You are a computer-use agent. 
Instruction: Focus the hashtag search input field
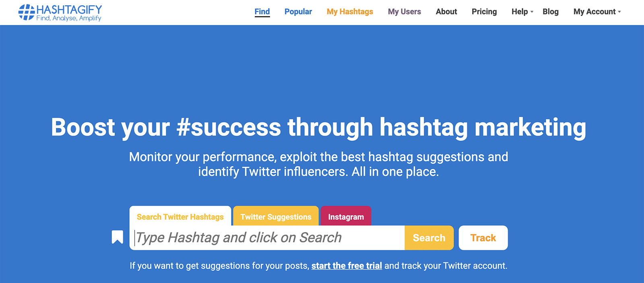(267, 238)
